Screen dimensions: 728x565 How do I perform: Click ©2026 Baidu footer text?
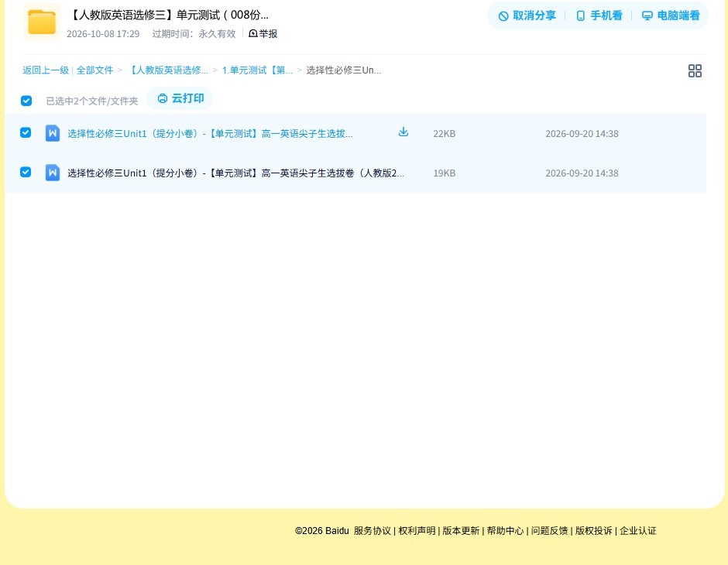[321, 531]
